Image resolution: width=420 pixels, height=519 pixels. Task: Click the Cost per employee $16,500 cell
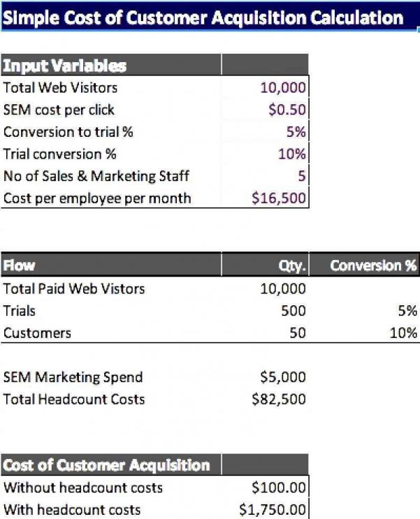(265, 198)
